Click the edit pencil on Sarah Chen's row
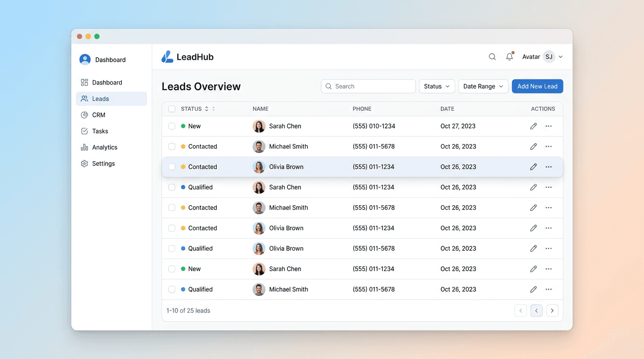 534,126
